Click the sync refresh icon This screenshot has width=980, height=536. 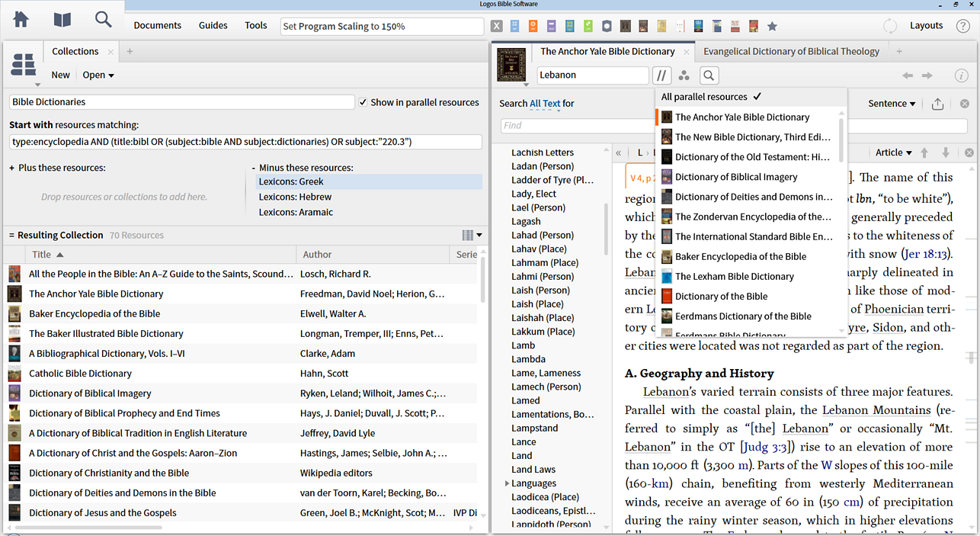point(890,26)
